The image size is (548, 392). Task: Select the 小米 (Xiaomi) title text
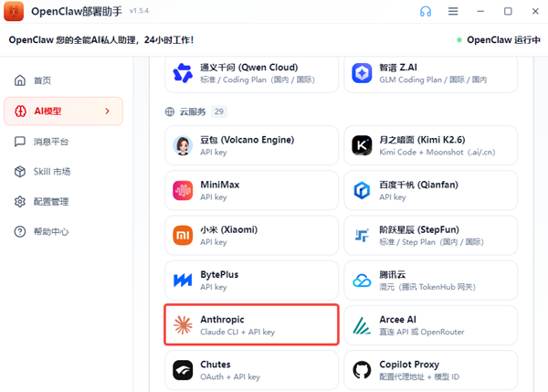click(229, 229)
